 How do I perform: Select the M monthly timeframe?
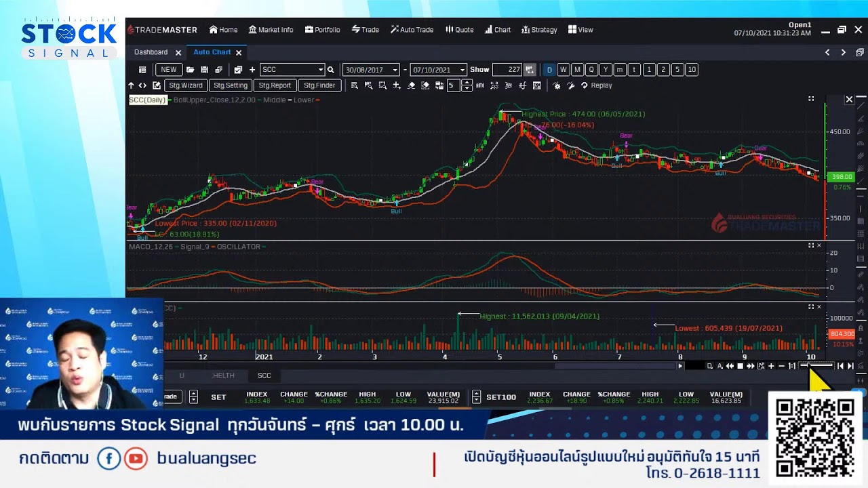click(x=577, y=70)
